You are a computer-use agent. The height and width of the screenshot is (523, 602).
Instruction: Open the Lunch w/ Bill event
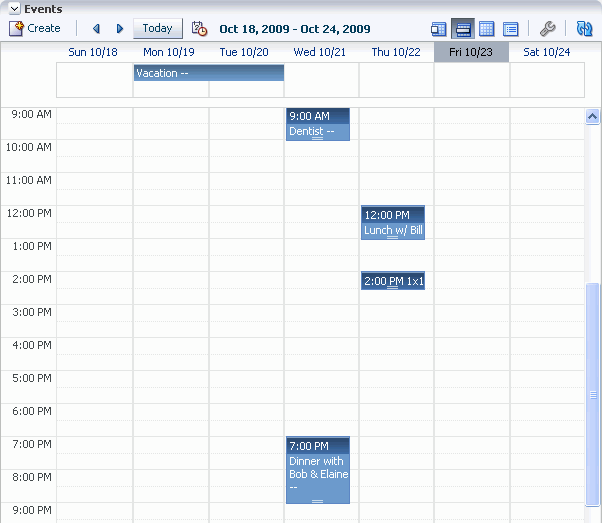392,223
